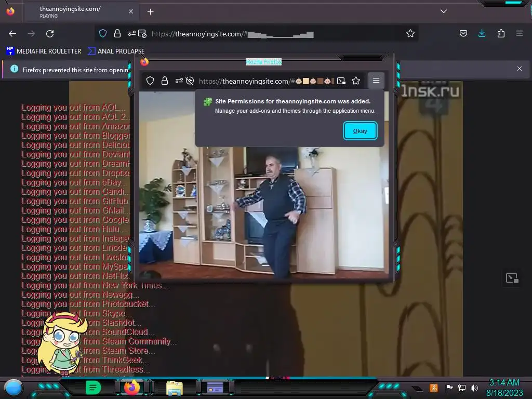Screen dimensions: 532x399
Task: Click the Okay button in the permissions popup
Action: [360, 131]
